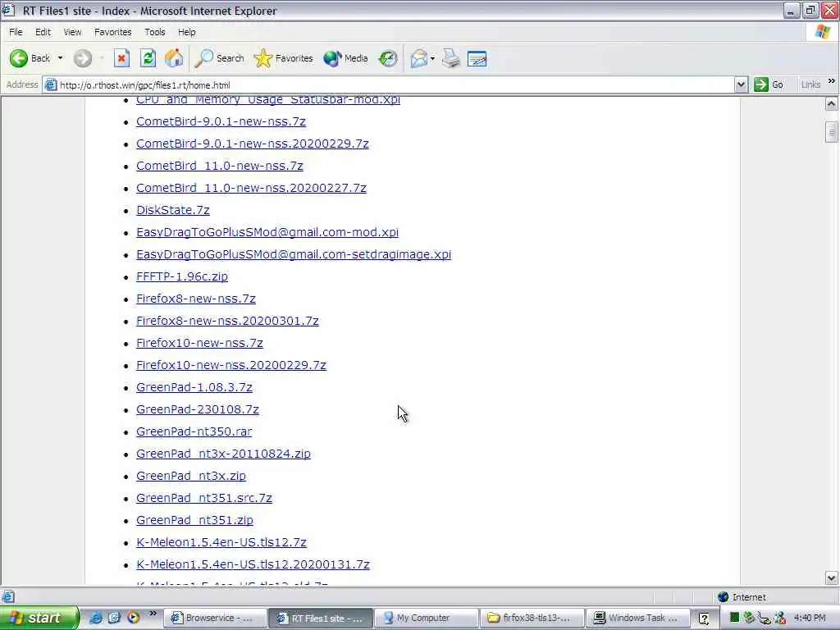Image resolution: width=840 pixels, height=630 pixels.
Task: Open Firefox8-new-nss.20200301.7z link
Action: click(x=227, y=321)
